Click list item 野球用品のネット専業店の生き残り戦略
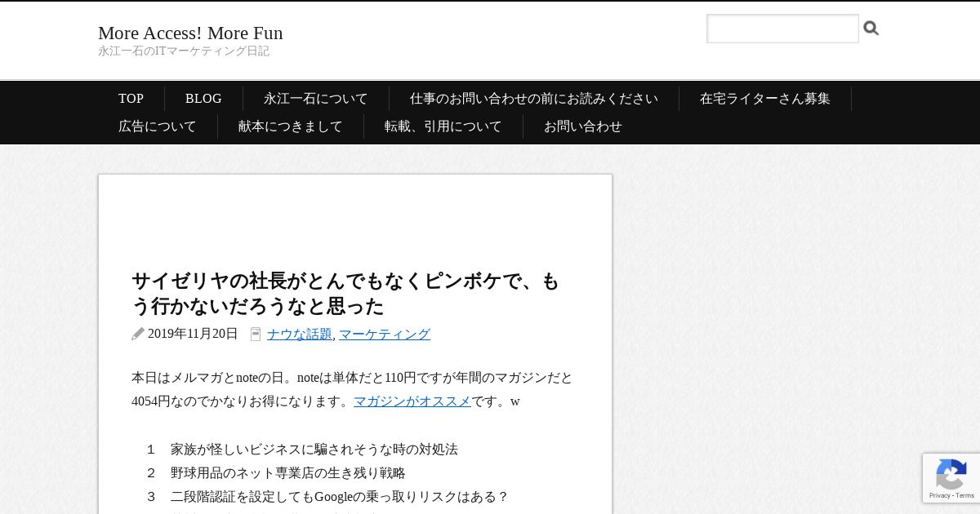 coord(288,473)
